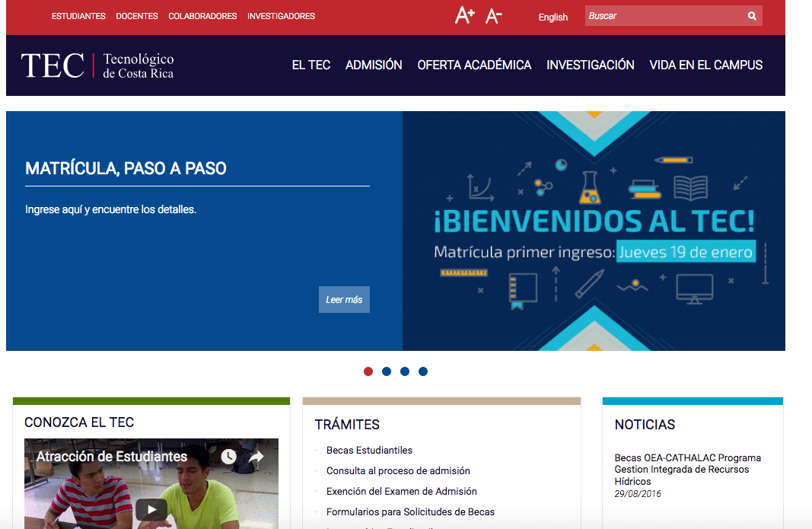Activate the fourth carousel navigation dot
This screenshot has height=529, width=812.
tap(423, 371)
